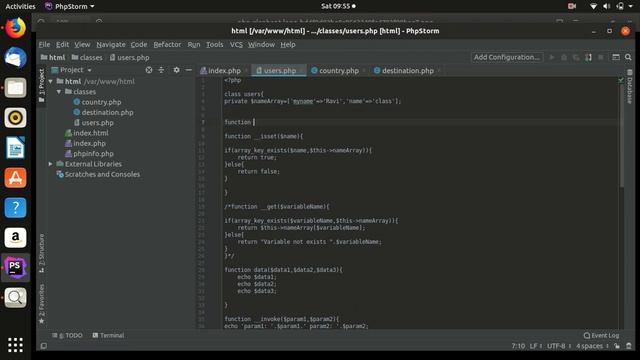The height and width of the screenshot is (360, 640).
Task: Open the TODO tool window
Action: [67, 336]
